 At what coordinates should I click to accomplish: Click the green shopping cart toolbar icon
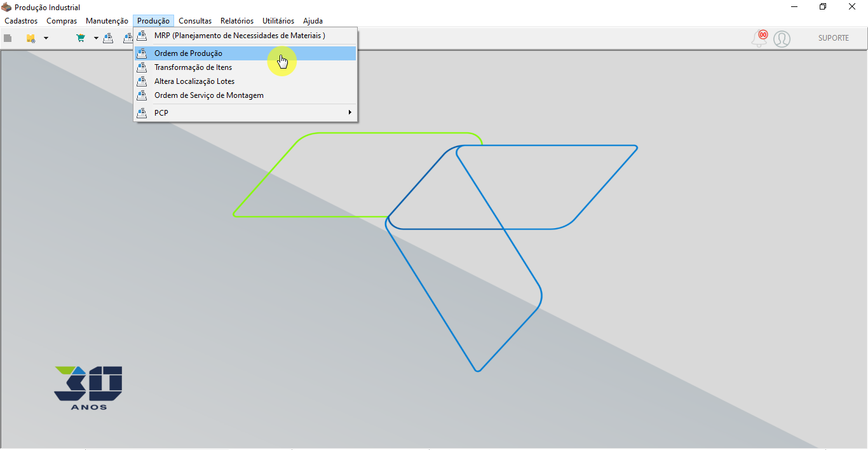pos(81,38)
